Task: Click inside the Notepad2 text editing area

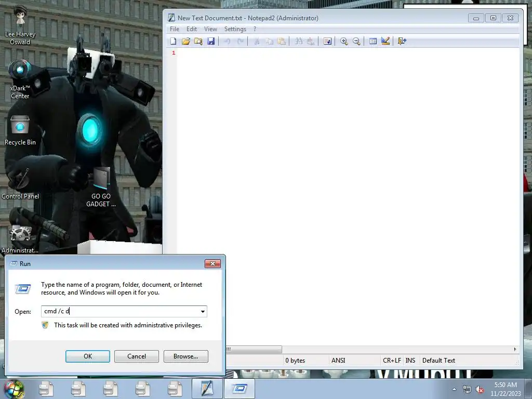Action: [x=348, y=197]
